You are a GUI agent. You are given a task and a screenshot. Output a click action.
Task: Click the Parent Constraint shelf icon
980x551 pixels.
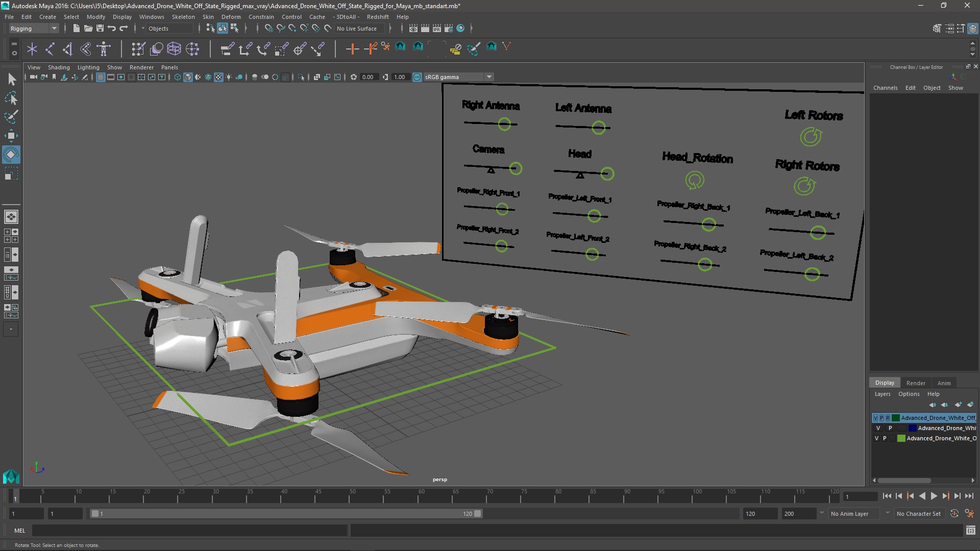tap(228, 49)
